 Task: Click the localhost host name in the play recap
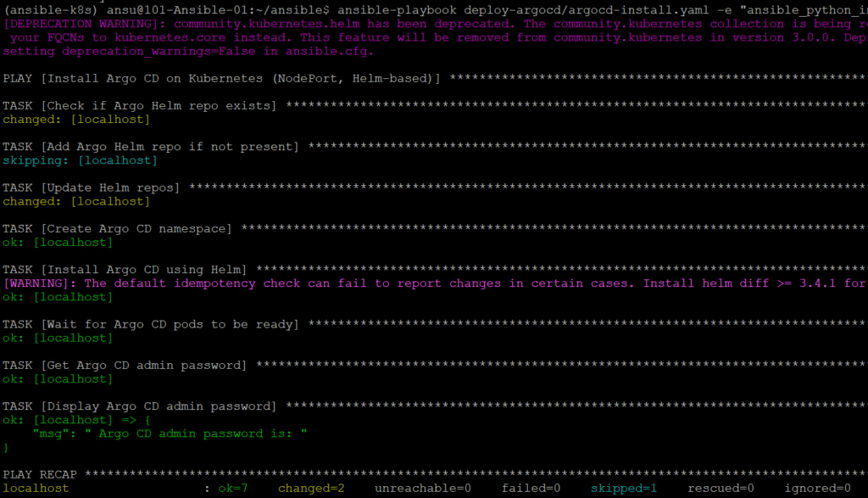(x=36, y=489)
